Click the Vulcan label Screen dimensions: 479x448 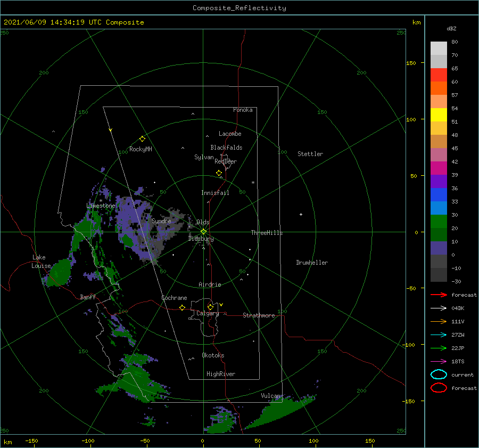[x=270, y=396]
